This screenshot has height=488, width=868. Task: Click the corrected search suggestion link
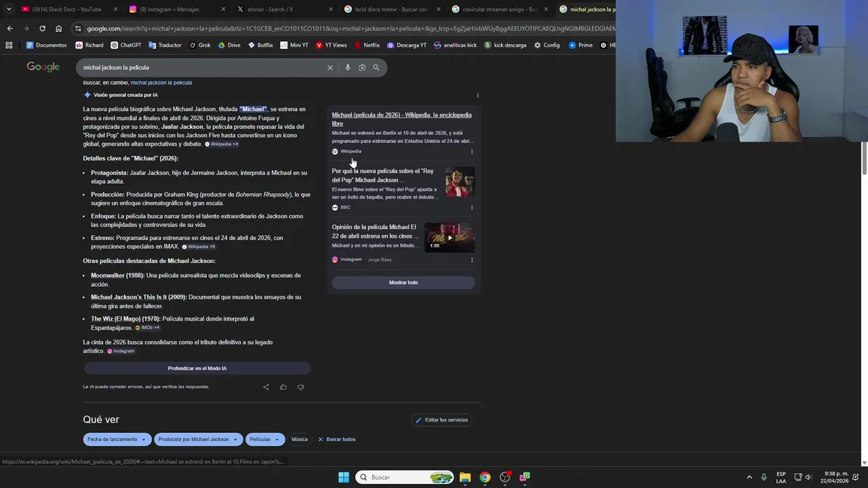click(161, 83)
